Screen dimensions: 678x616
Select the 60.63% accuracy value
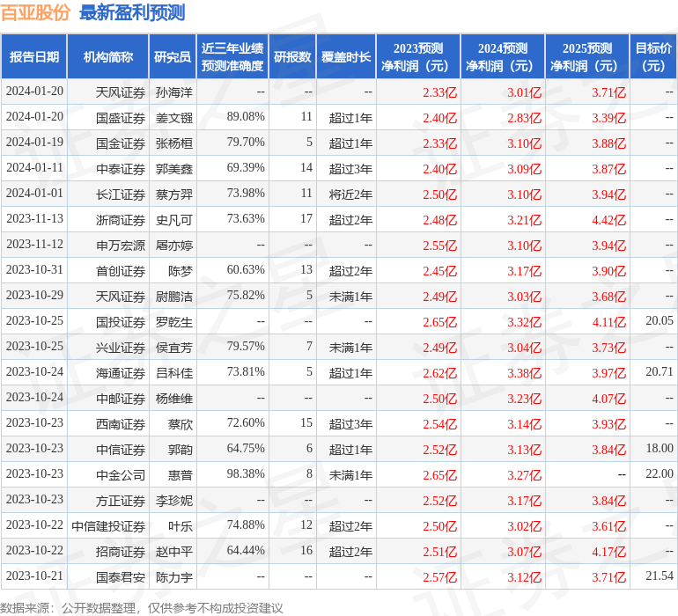click(x=246, y=270)
